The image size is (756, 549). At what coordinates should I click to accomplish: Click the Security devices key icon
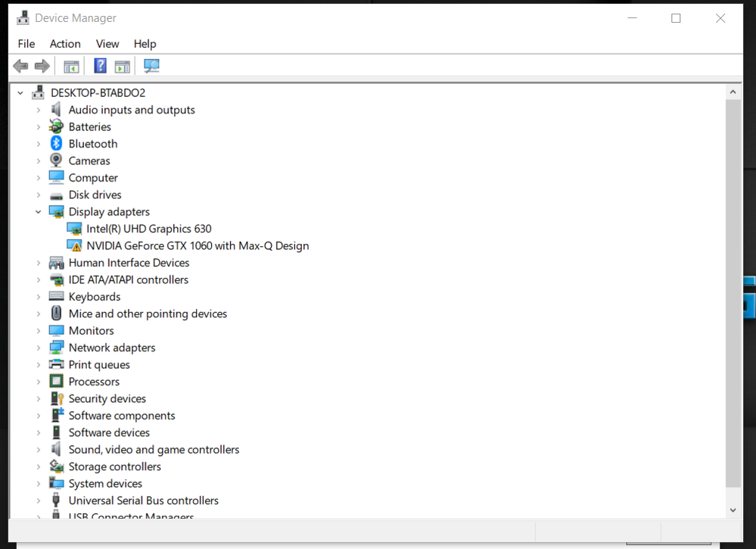point(58,398)
